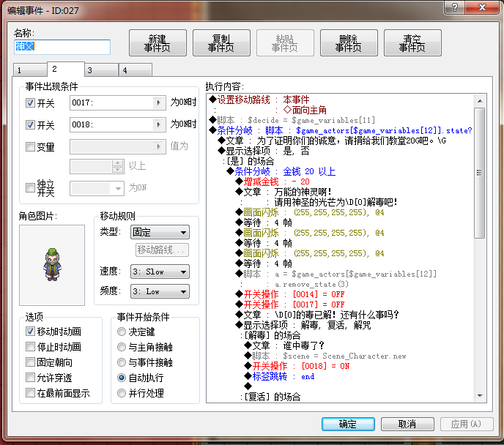Select the 与事件接触 trigger radio button
The width and height of the screenshot is (504, 445).
pyautogui.click(x=122, y=362)
